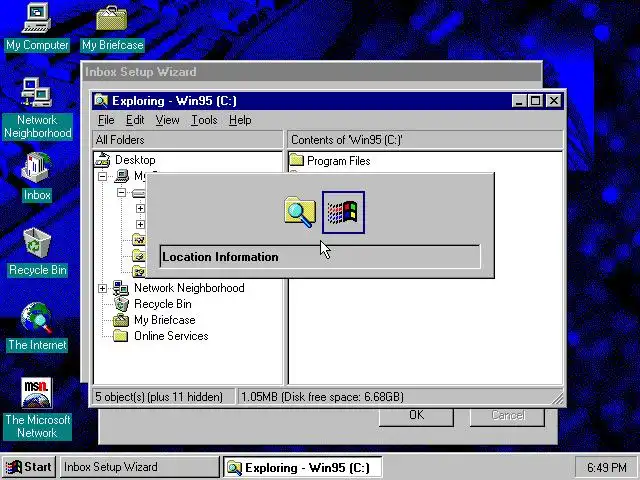
Task: Click OK in Inbox Setup Wizard
Action: pos(416,416)
